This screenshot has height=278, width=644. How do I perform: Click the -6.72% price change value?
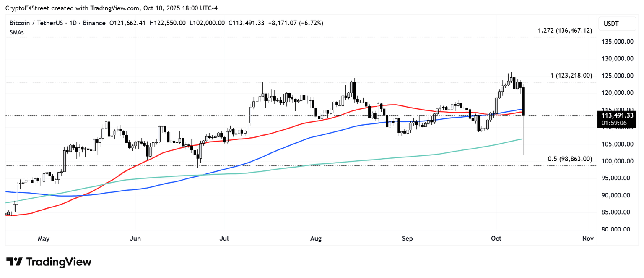311,23
